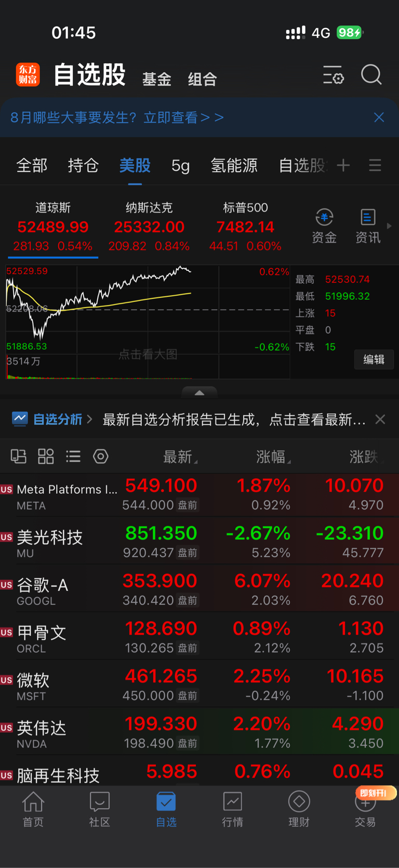The height and width of the screenshot is (868, 399).
Task: Close the 8月 events banner
Action: tap(379, 117)
